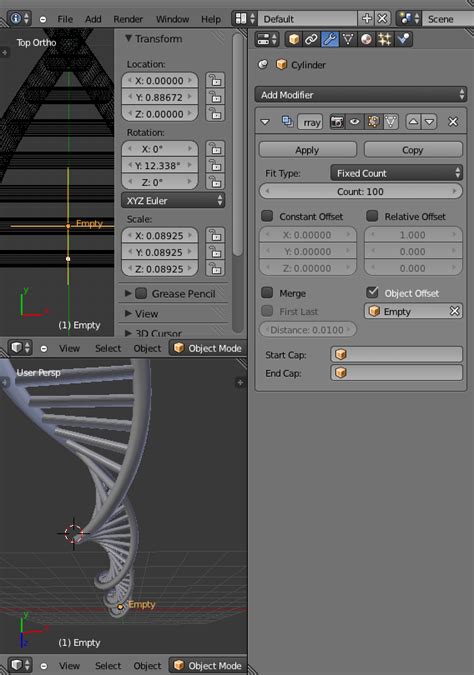Open the Material properties tab
This screenshot has height=675, width=474.
tap(366, 39)
